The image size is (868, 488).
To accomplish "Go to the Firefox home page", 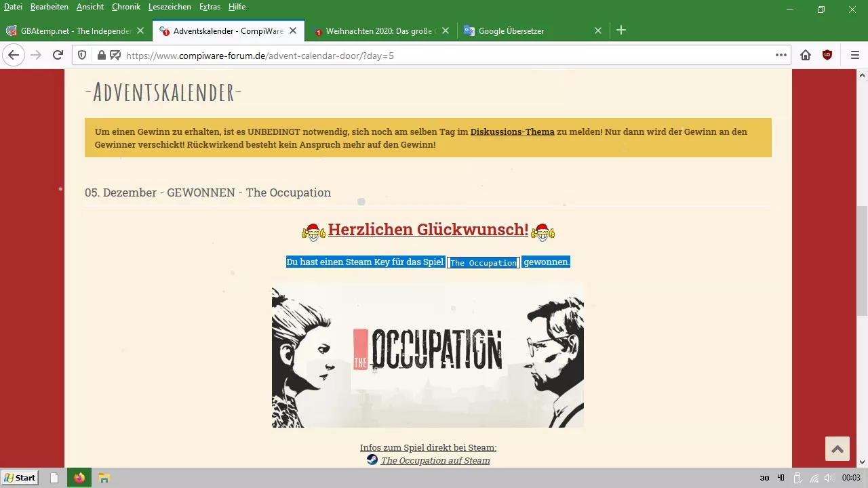I will tap(806, 55).
